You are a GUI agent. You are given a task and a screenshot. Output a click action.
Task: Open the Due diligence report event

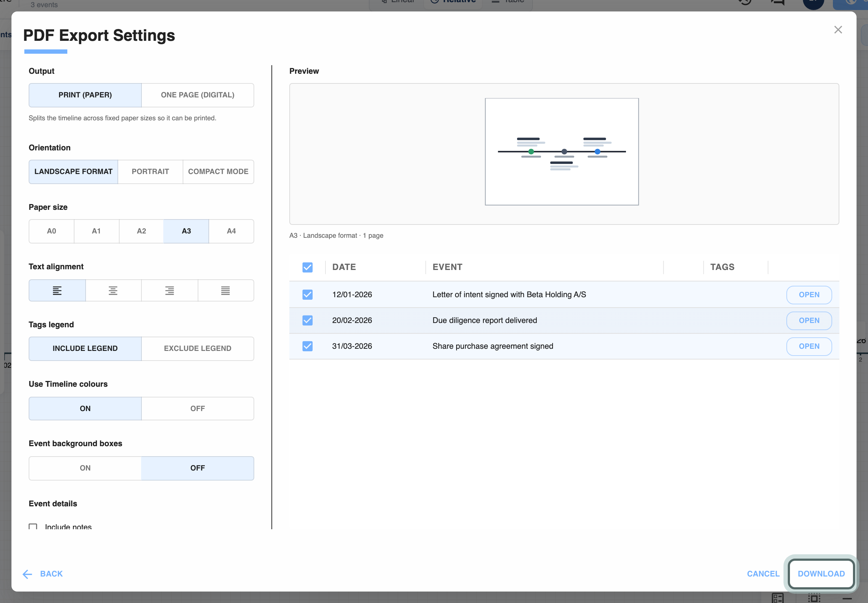[x=809, y=321]
